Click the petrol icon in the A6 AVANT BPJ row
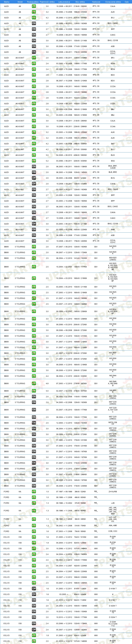The width and height of the screenshot is (132, 644). pos(34,58)
